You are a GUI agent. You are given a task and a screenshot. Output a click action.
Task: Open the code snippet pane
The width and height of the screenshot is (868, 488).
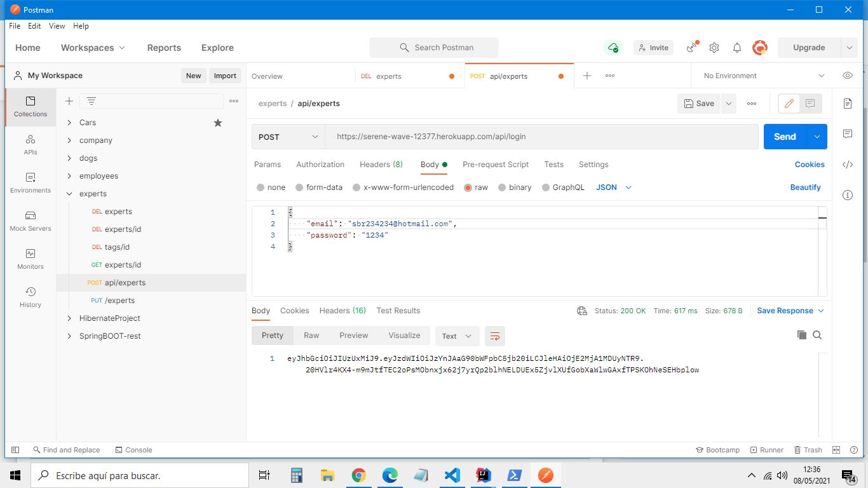848,165
